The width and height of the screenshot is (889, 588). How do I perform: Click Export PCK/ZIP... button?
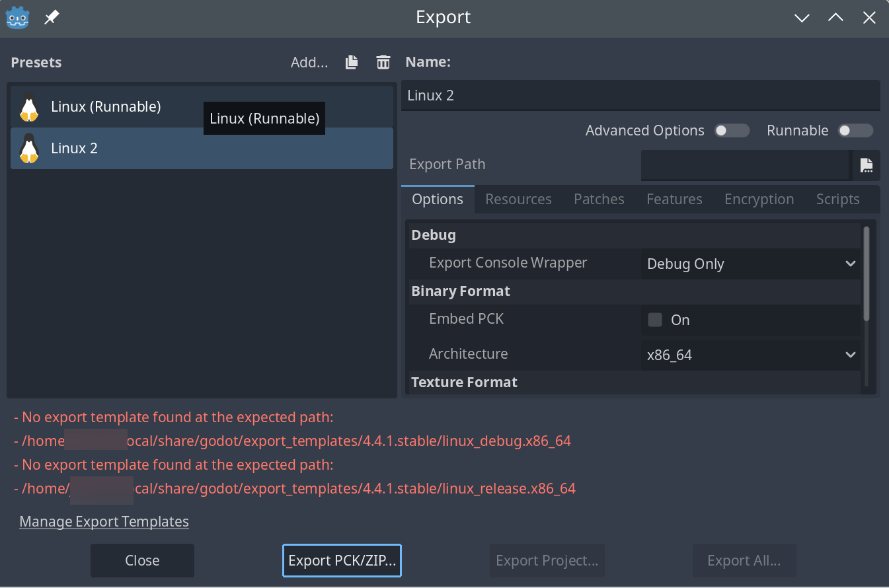pyautogui.click(x=342, y=560)
